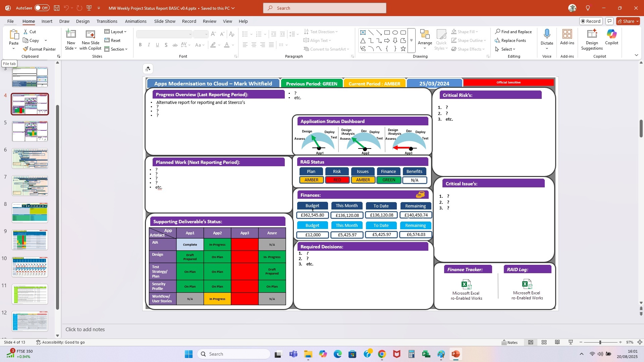The image size is (644, 362).
Task: Open the Slide Show tab
Action: [x=164, y=21]
